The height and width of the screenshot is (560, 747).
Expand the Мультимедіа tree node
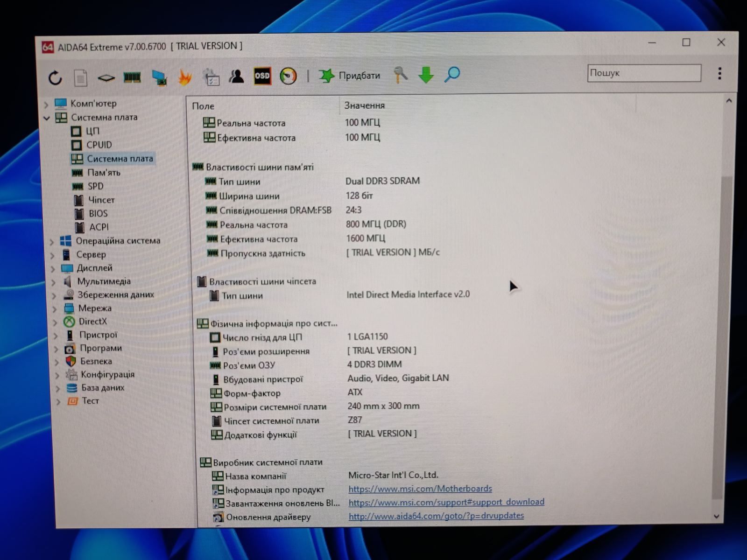point(53,282)
